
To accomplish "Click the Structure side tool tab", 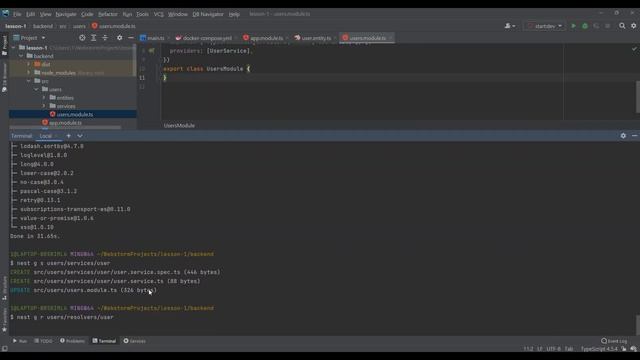I will click(x=4, y=288).
